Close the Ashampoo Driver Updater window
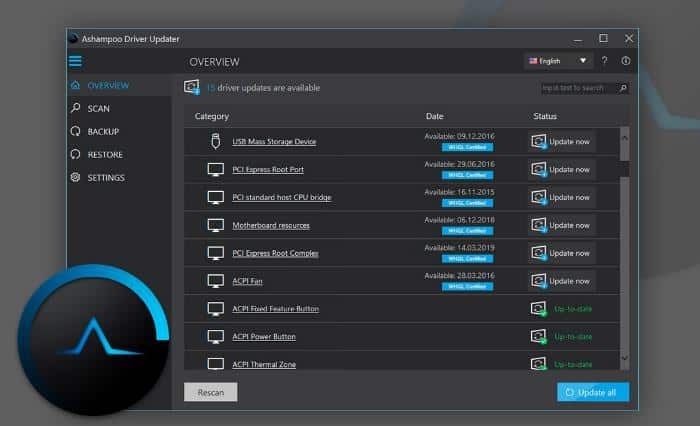 [629, 39]
